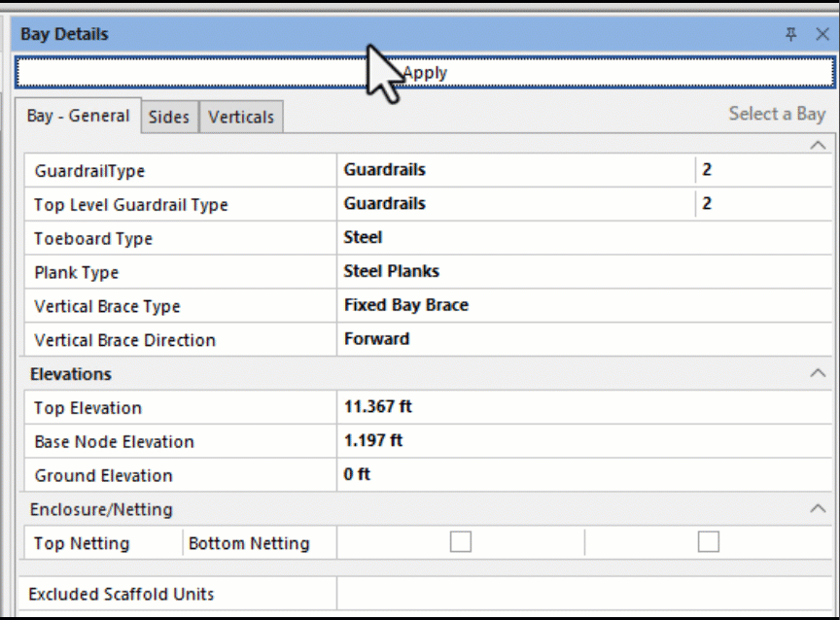Toggle the Bottom Netting checkbox
This screenshot has height=620, width=840.
pos(710,542)
